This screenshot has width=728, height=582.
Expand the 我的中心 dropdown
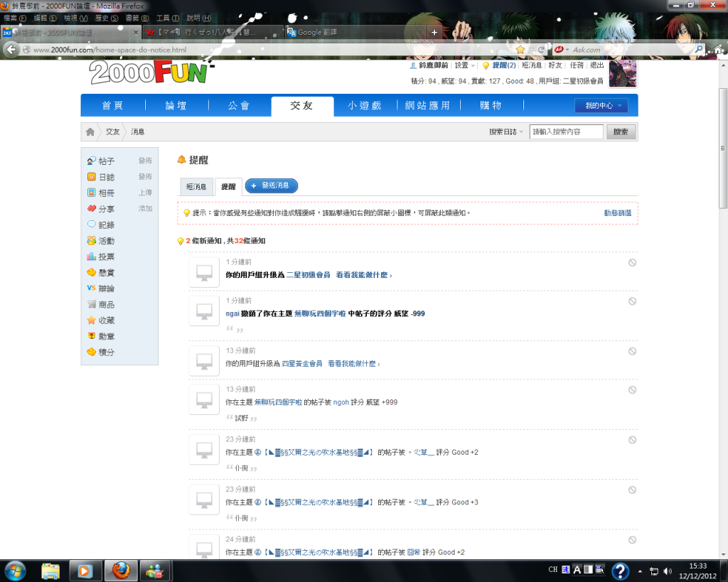click(601, 106)
